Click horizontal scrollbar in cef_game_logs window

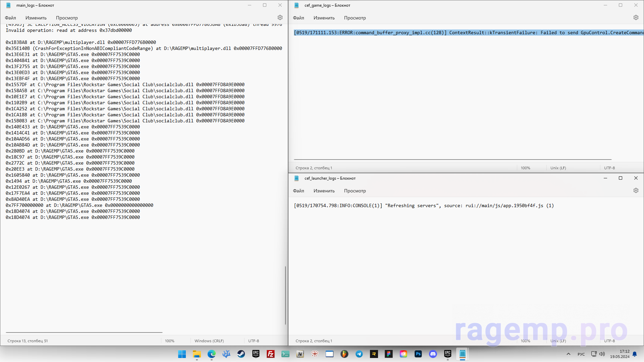pyautogui.click(x=453, y=160)
